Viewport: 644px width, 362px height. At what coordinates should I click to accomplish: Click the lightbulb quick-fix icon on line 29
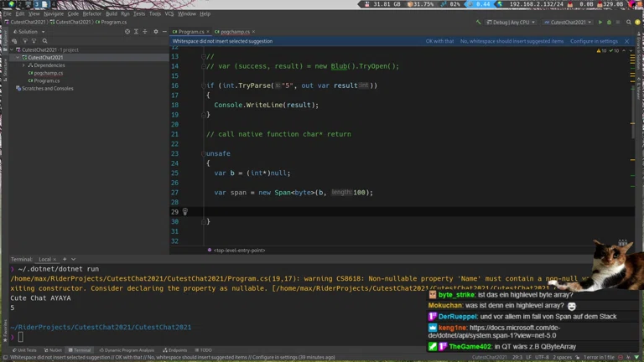pos(184,211)
